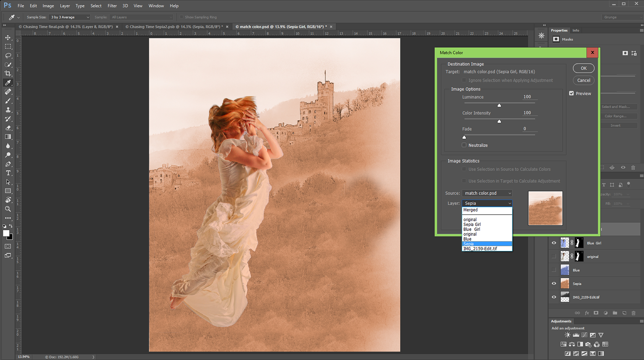Viewport: 644px width, 360px height.
Task: Open the Sample Size dropdown
Action: [69, 17]
